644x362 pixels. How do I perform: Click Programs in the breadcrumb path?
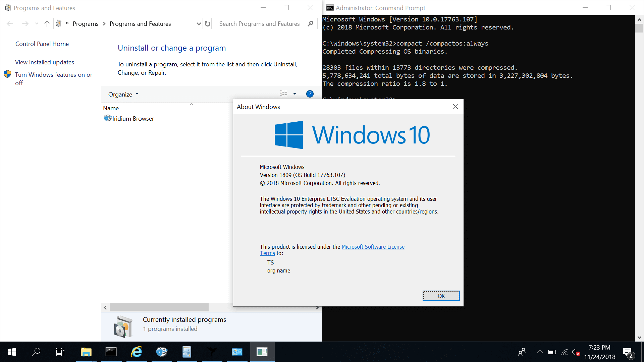point(86,24)
